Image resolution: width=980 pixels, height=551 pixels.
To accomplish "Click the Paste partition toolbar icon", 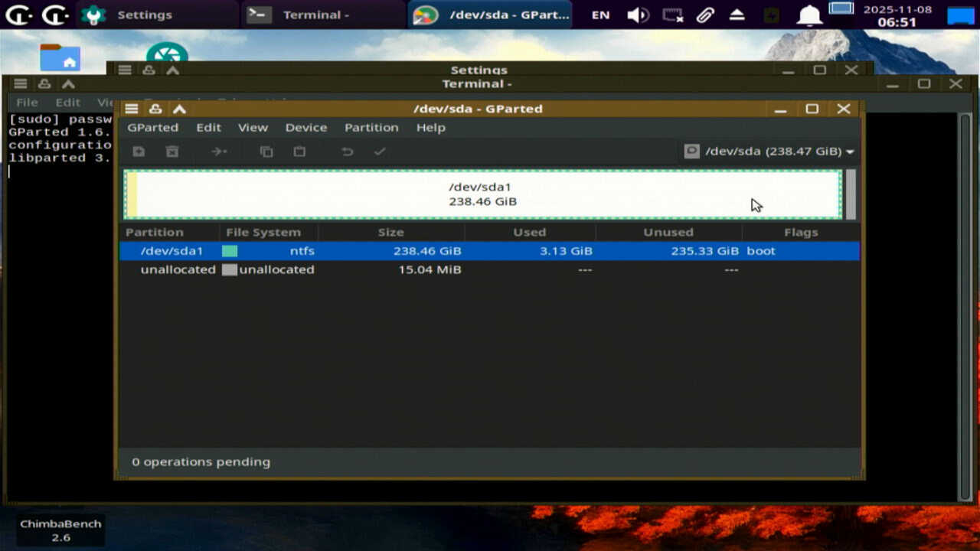I will click(x=299, y=152).
